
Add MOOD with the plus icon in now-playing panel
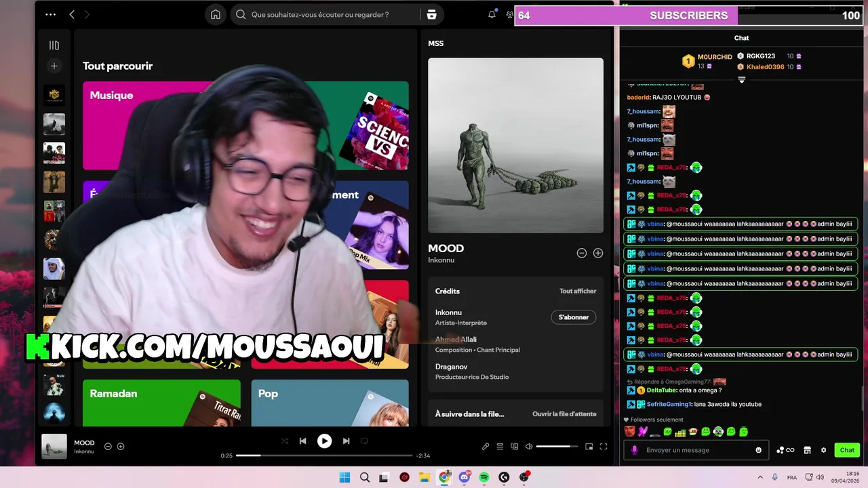[598, 253]
